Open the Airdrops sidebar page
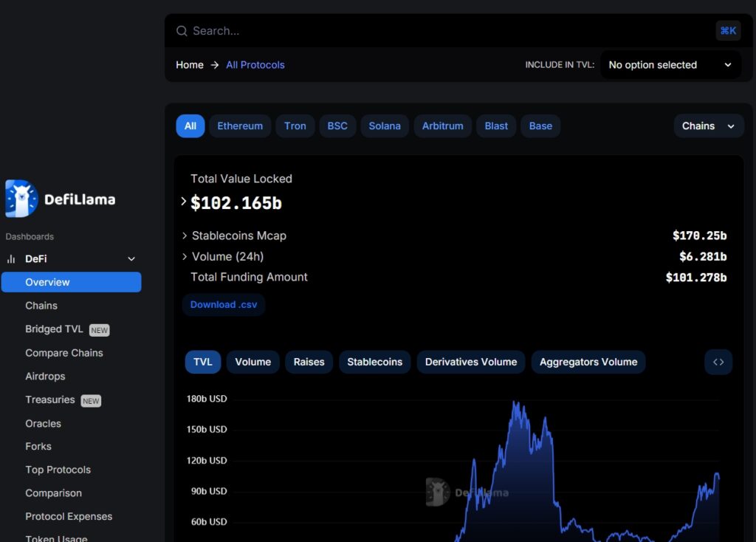This screenshot has height=542, width=756. tap(45, 376)
